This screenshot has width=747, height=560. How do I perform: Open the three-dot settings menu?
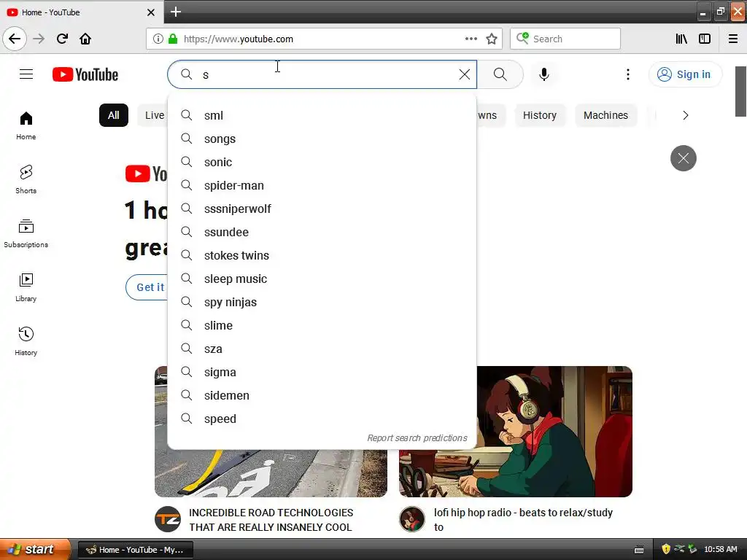click(628, 74)
